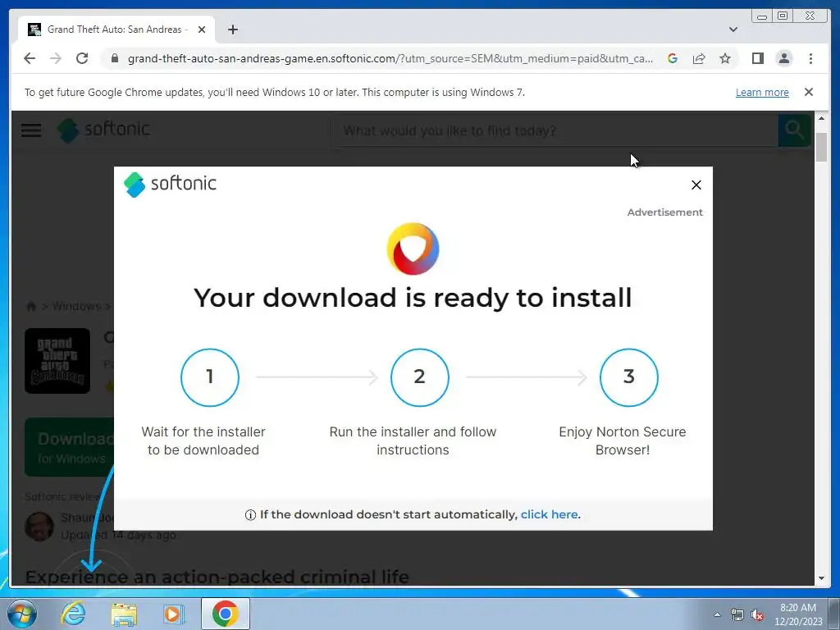Open the Softonic hamburger menu
The width and height of the screenshot is (840, 630).
tap(31, 130)
